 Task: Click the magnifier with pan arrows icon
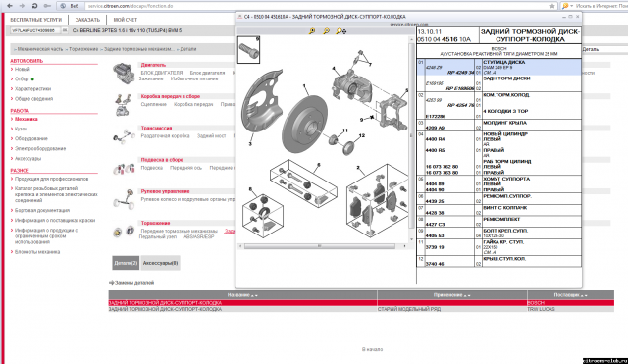click(341, 31)
